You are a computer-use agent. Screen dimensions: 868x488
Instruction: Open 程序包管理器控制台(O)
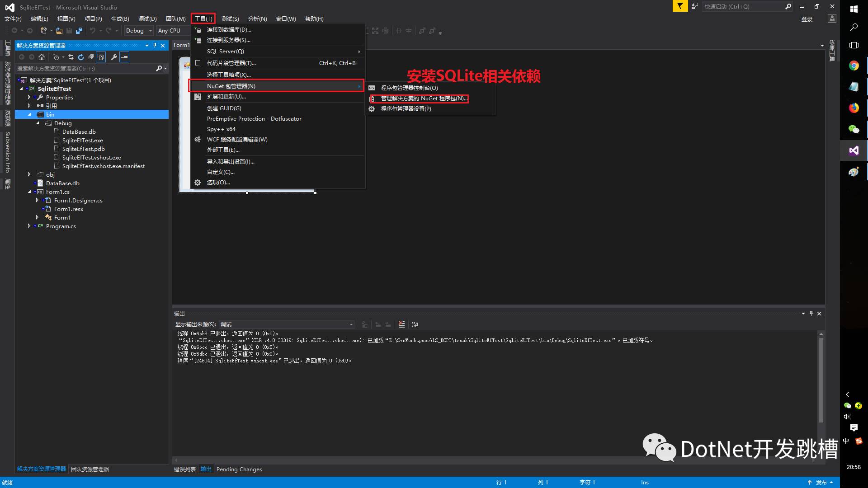[409, 88]
